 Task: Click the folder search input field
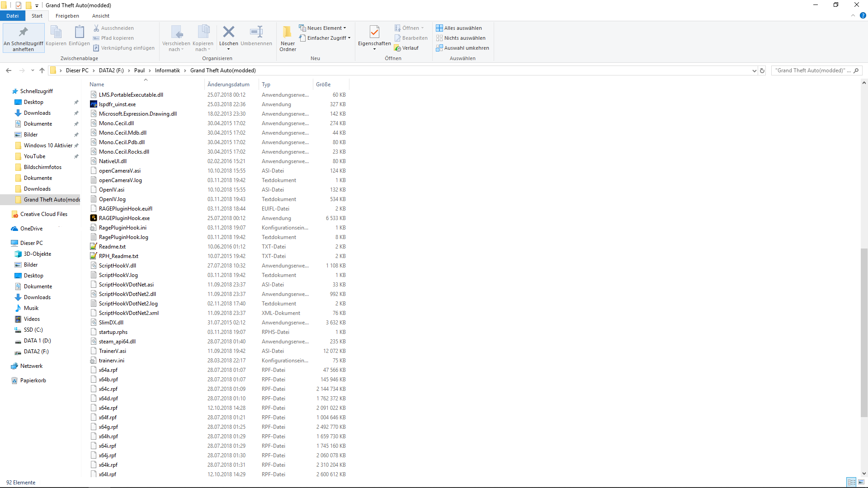tap(811, 70)
